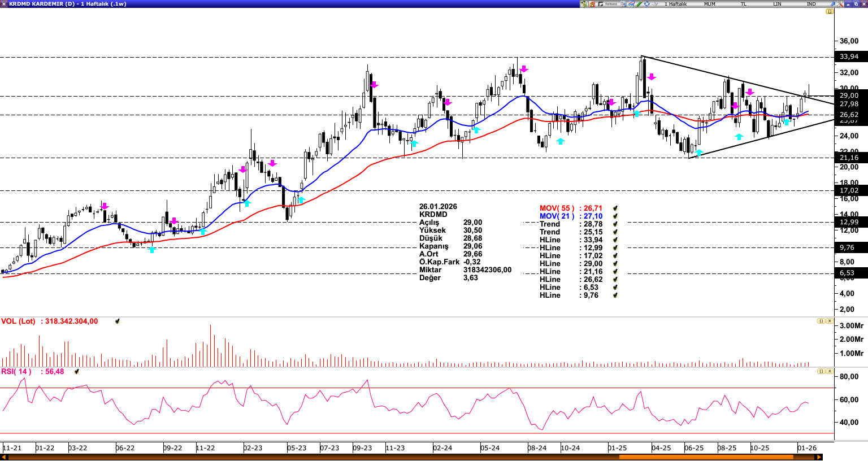Maximize the VOL indicator pane
This screenshot has width=868, height=461.
click(x=821, y=321)
